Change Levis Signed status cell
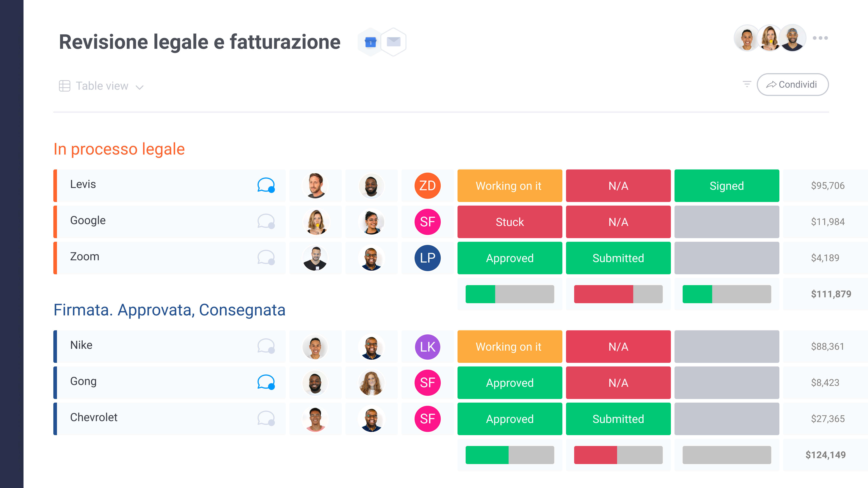868x488 pixels. (726, 185)
